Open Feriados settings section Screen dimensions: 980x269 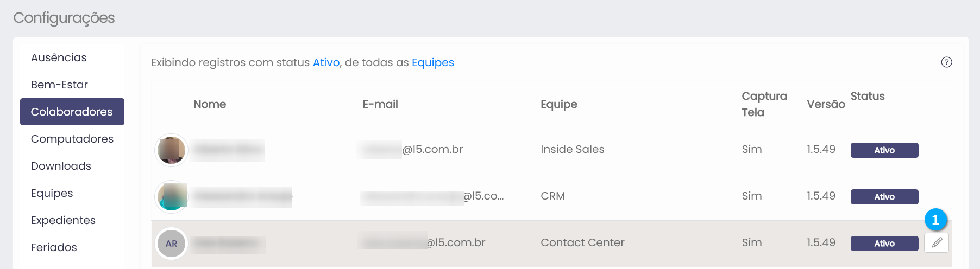[54, 247]
